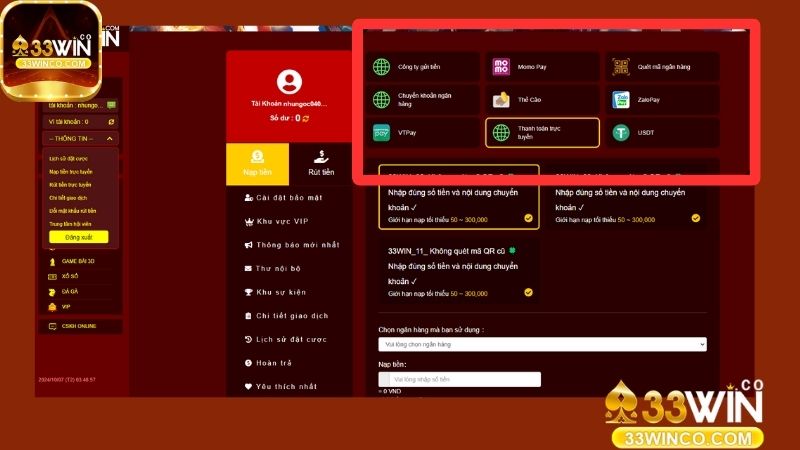Screen dimensions: 800x450
Task: Click message icon next to tài khoản
Action: (x=111, y=105)
